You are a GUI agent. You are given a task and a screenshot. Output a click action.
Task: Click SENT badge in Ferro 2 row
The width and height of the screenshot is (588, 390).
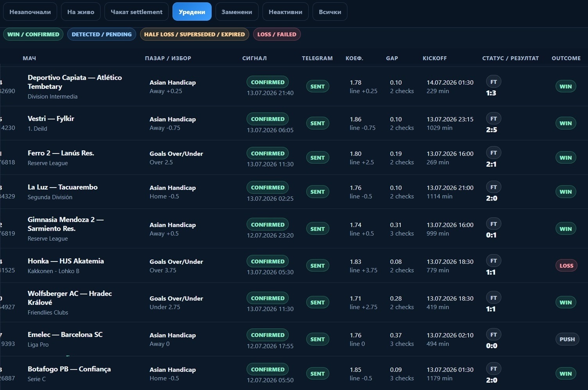[317, 157]
